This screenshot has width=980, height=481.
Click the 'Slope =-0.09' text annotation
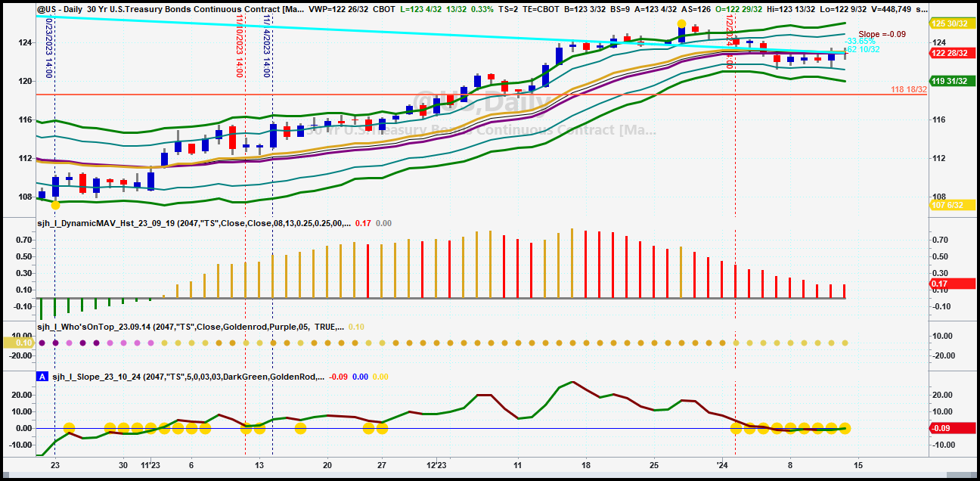coord(882,34)
